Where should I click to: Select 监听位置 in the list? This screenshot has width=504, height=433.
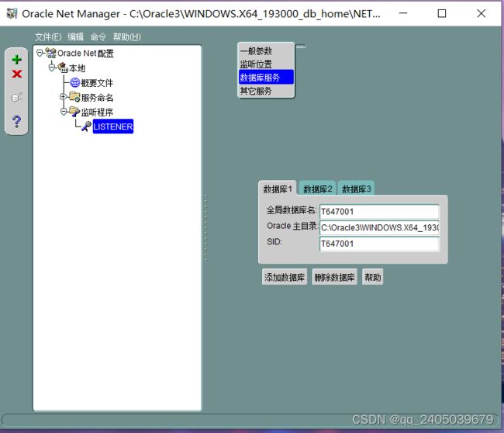click(266, 64)
